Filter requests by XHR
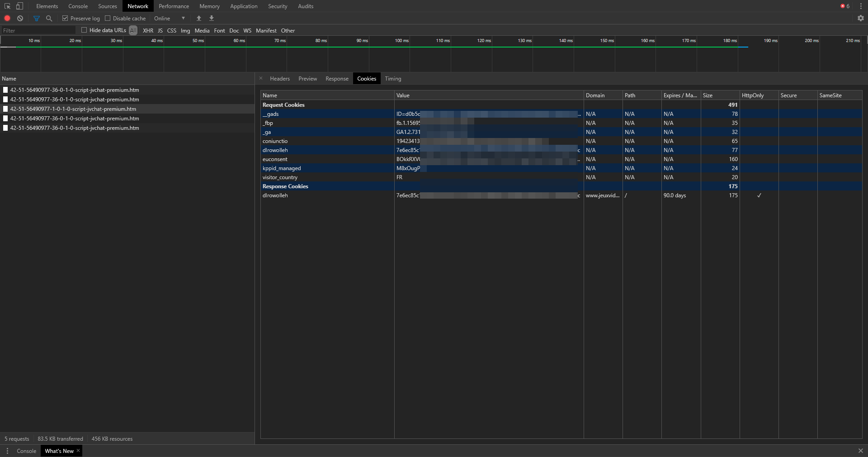This screenshot has height=457, width=868. click(x=148, y=31)
